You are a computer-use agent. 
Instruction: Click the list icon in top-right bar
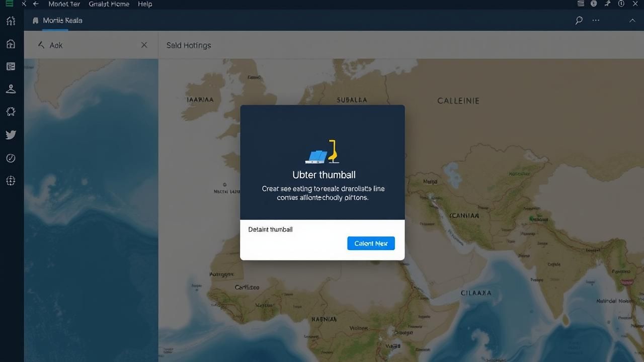581,4
